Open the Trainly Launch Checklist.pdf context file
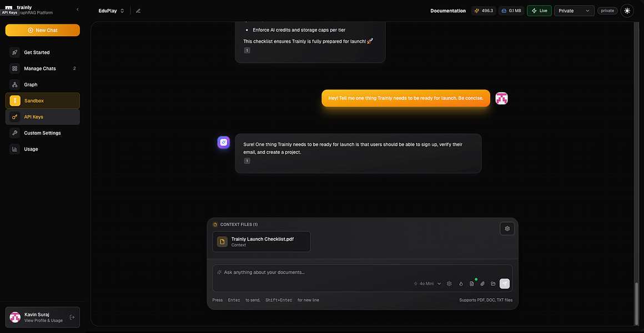Image resolution: width=644 pixels, height=333 pixels. (x=261, y=242)
